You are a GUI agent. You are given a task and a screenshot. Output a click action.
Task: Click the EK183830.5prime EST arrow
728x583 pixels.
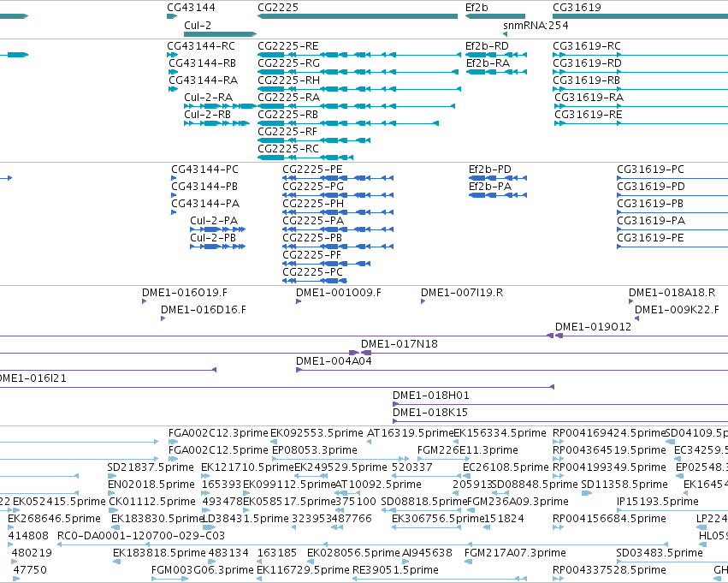[x=116, y=527]
